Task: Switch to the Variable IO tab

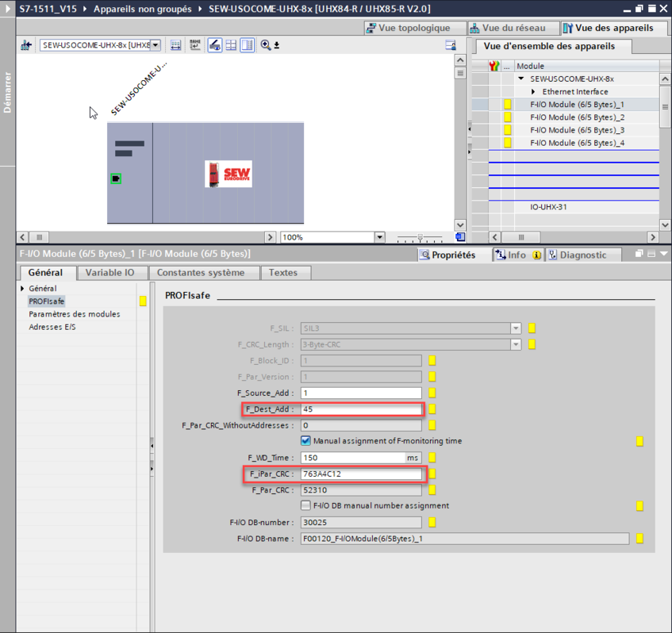Action: click(109, 273)
